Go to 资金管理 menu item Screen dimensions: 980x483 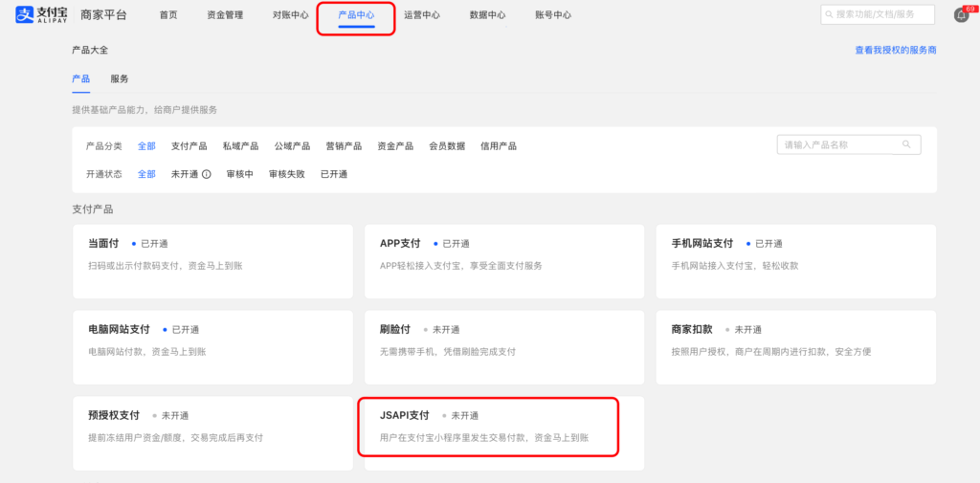pos(225,15)
